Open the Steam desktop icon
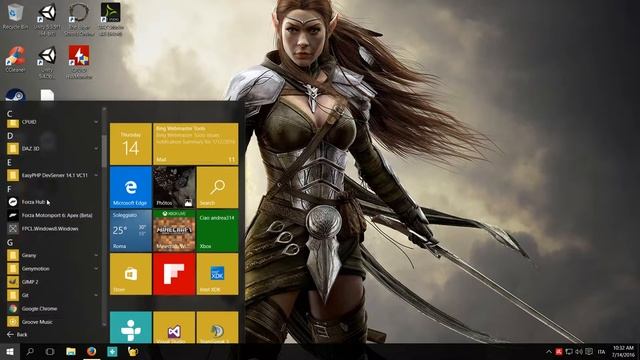The height and width of the screenshot is (360, 640). pos(15,96)
